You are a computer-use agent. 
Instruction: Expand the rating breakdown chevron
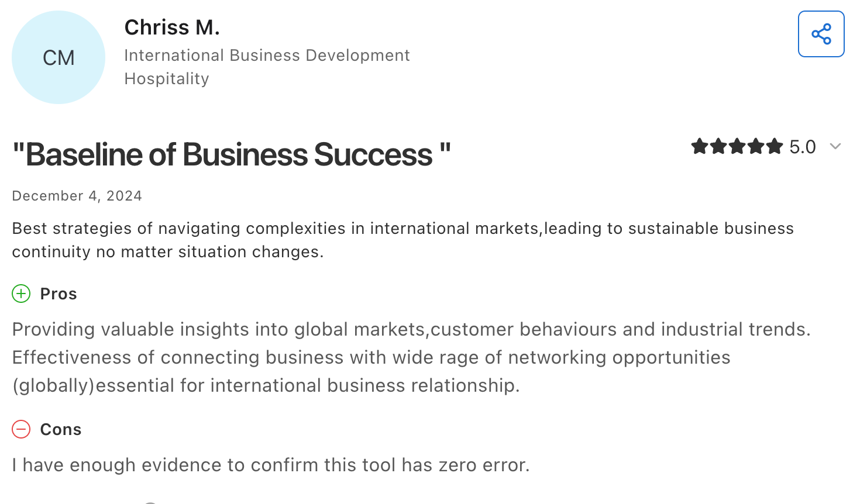click(x=835, y=146)
